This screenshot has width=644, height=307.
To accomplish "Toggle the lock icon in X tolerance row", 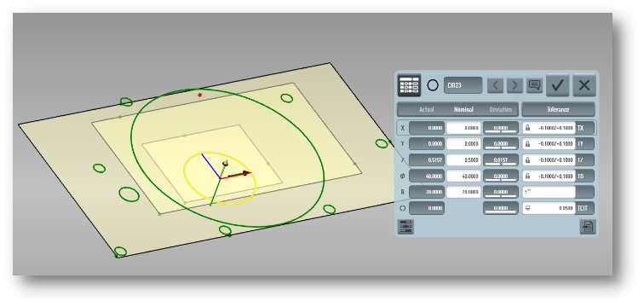I will point(528,128).
